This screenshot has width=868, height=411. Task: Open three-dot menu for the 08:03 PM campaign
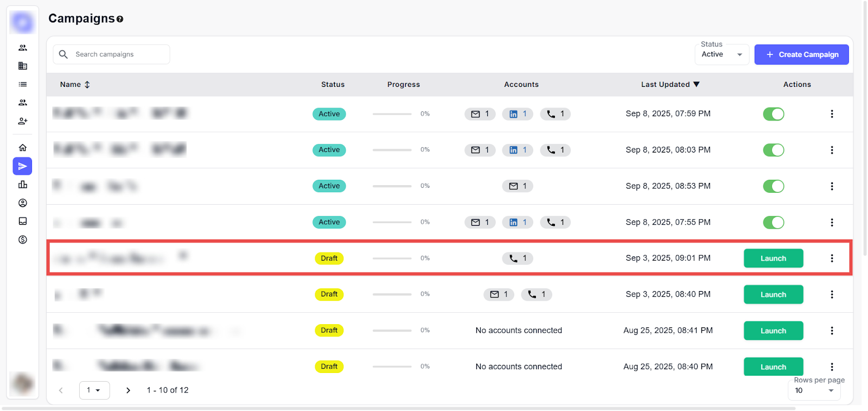pos(832,150)
